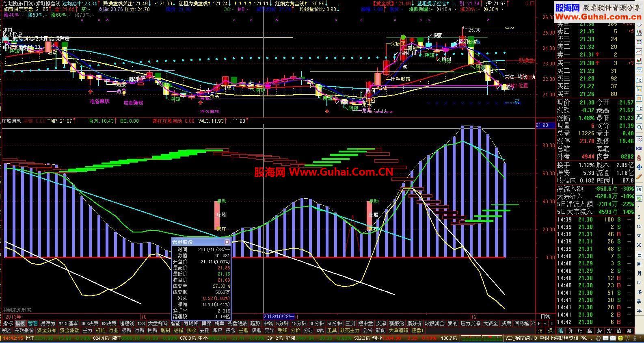Switch to 笔 tick tab in bottom right
644x343 pixels.
tap(561, 331)
